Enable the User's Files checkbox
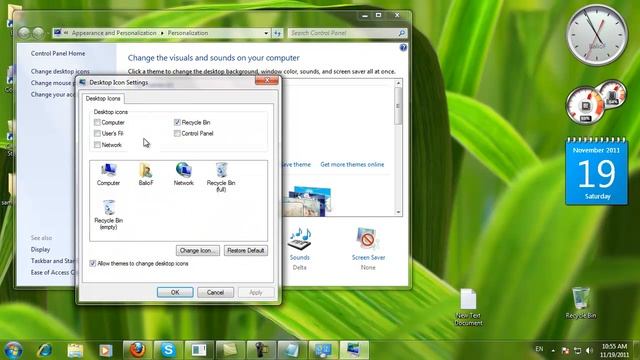Image resolution: width=640 pixels, height=360 pixels. click(x=97, y=133)
